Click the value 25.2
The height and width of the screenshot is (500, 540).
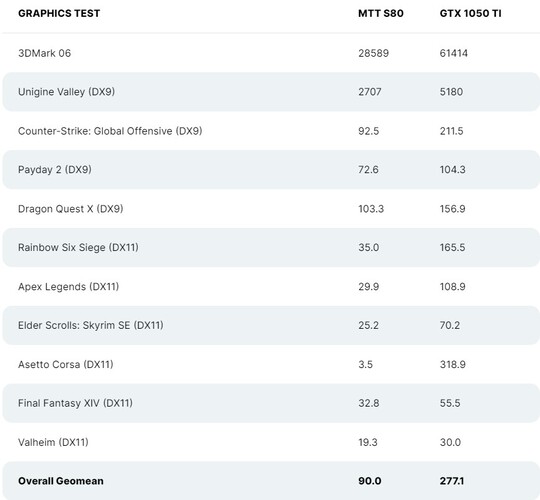pos(368,325)
